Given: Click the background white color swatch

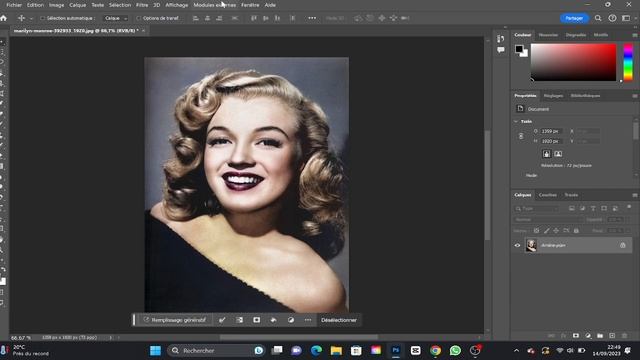Looking at the screenshot, I should click(x=525, y=54).
